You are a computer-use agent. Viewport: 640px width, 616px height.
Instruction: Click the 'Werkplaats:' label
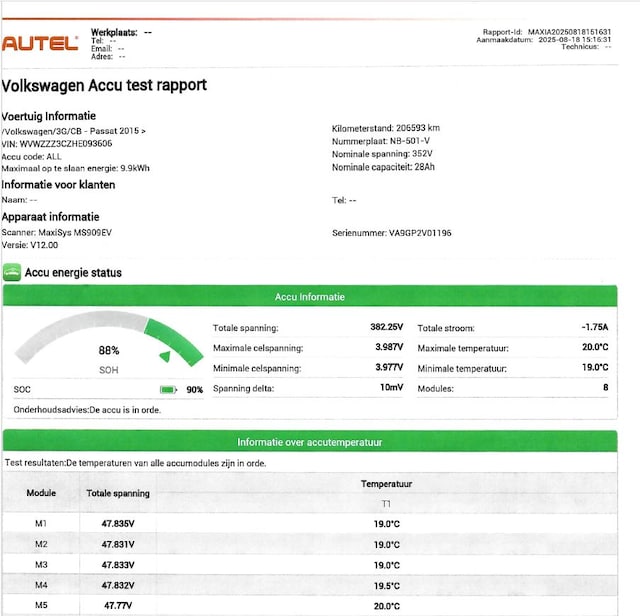pos(114,32)
